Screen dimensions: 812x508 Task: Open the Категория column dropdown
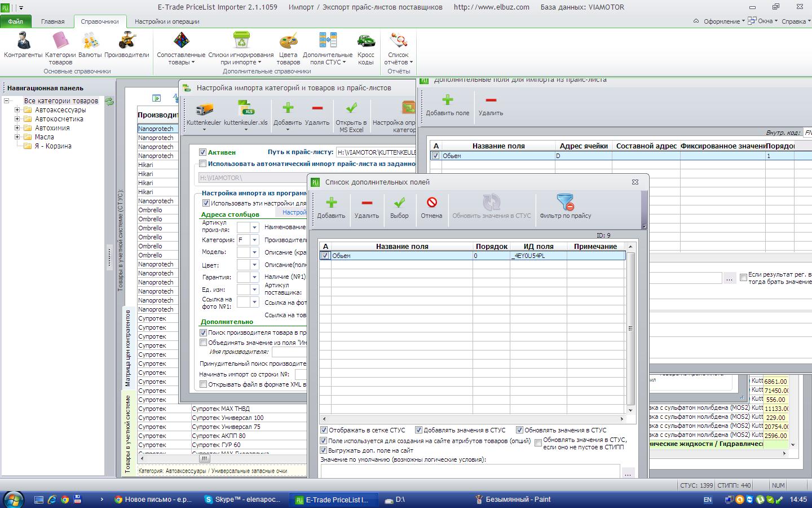254,240
